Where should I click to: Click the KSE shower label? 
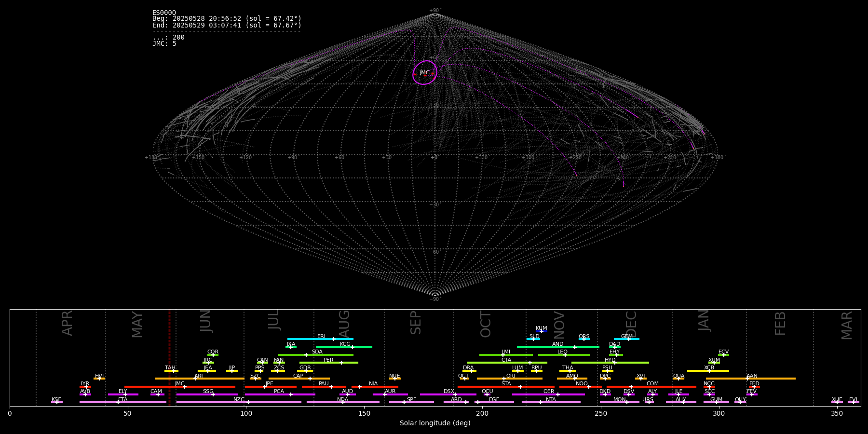click(x=56, y=400)
